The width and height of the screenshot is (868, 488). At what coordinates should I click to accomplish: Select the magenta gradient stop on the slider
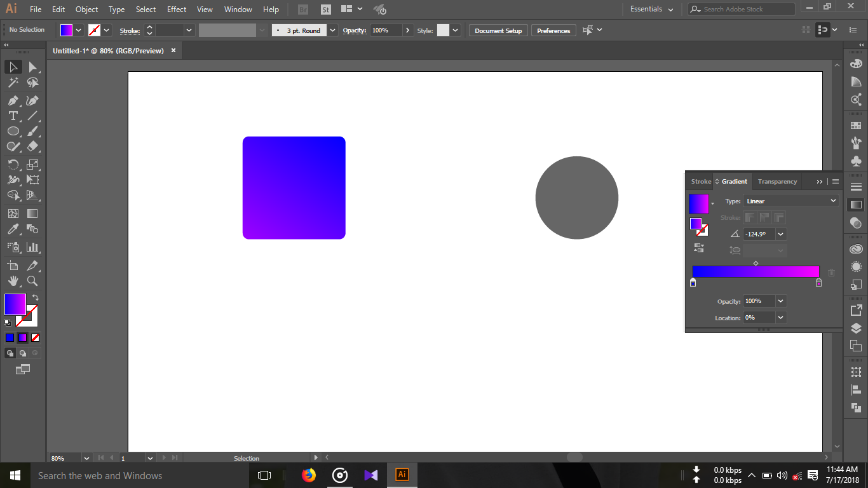[x=818, y=282]
